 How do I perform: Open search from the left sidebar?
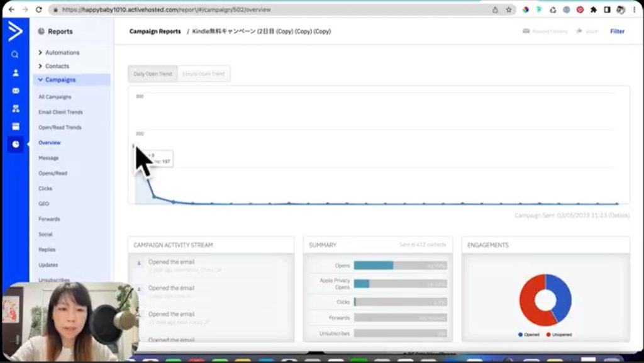tap(15, 55)
